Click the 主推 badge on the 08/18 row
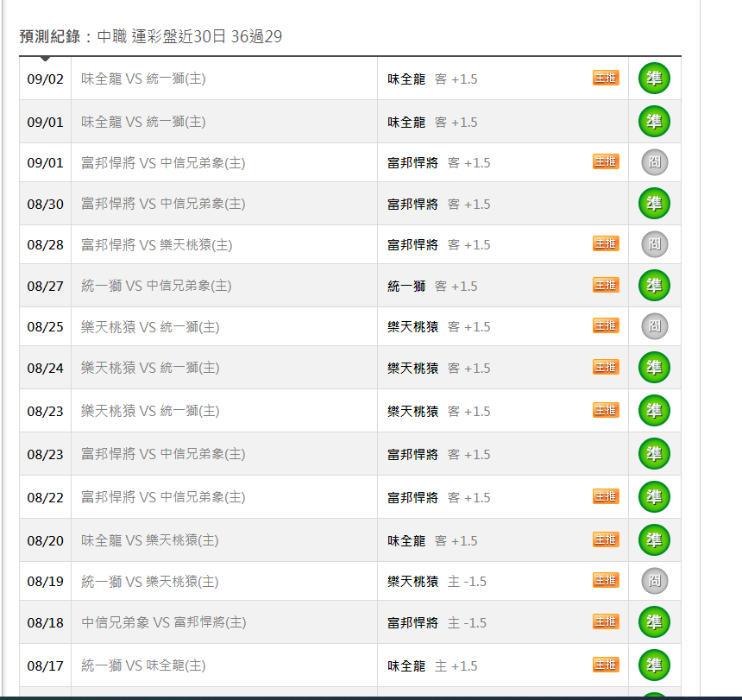742x700 pixels. point(606,621)
